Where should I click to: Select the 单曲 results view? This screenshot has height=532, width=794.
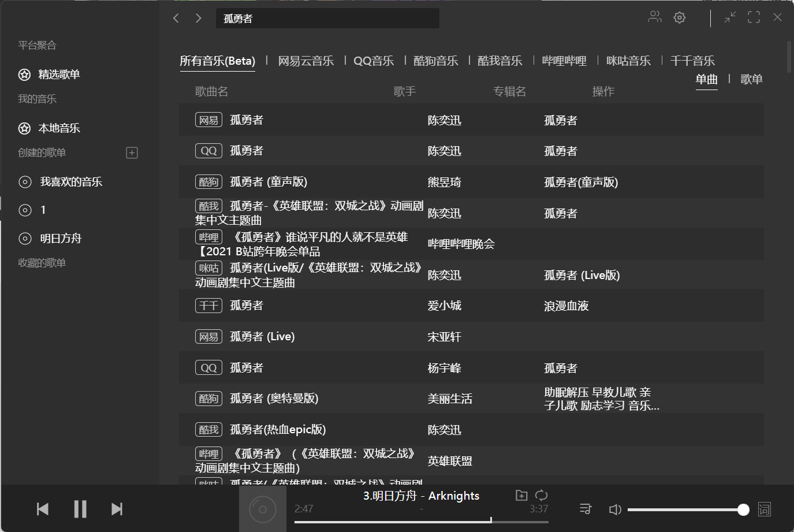pyautogui.click(x=707, y=79)
